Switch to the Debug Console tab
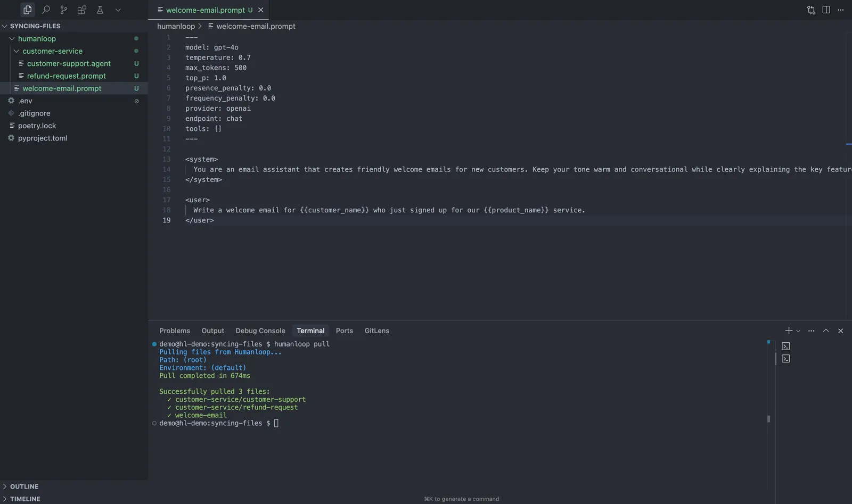 tap(260, 331)
